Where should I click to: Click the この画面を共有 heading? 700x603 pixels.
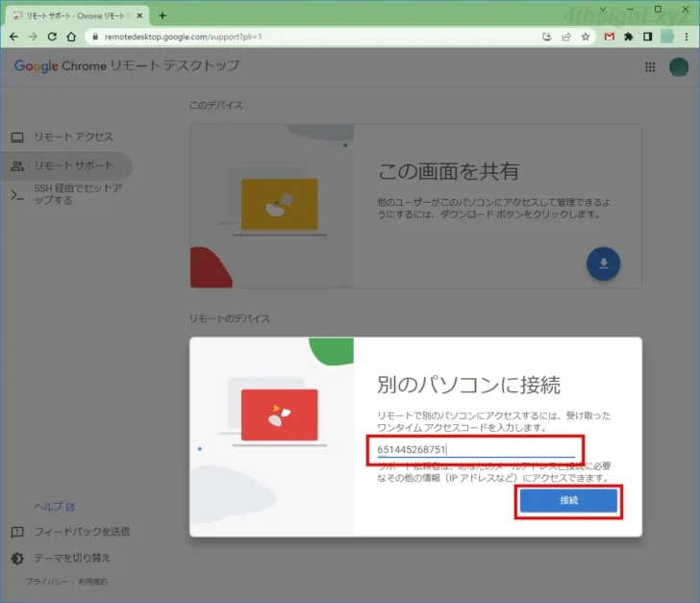tap(448, 171)
